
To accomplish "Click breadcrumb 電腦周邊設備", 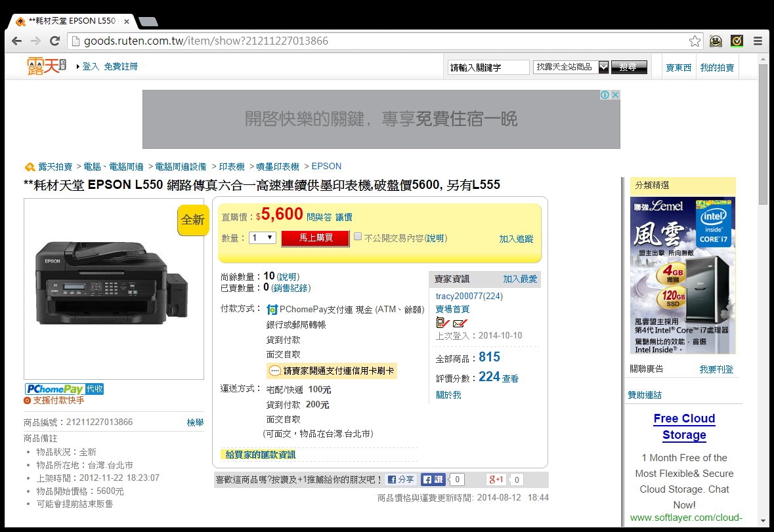I will pos(181,167).
